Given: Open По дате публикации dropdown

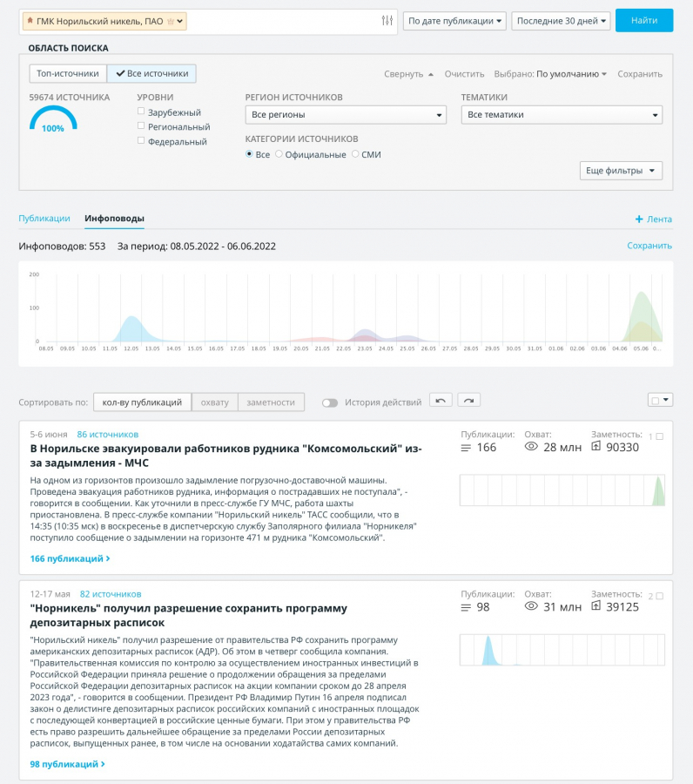Looking at the screenshot, I should [454, 21].
